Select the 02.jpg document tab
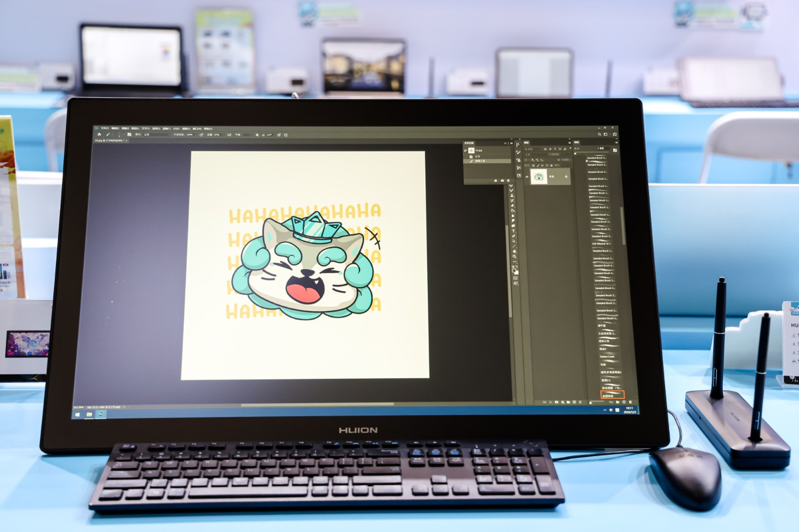 (x=111, y=141)
